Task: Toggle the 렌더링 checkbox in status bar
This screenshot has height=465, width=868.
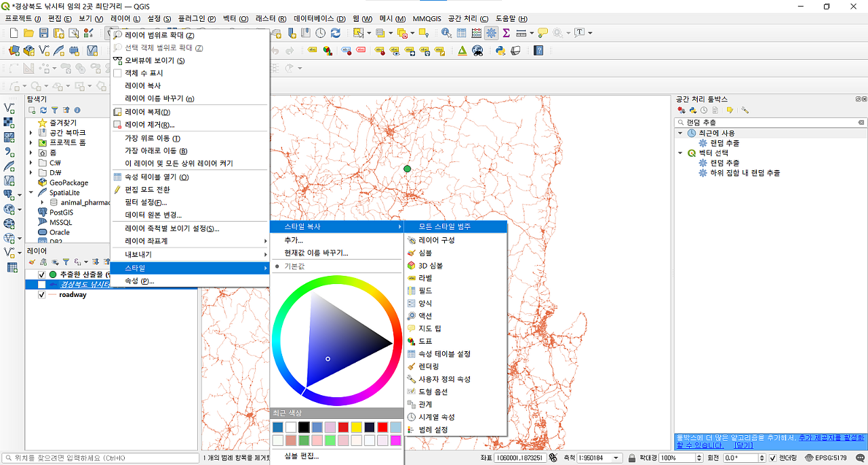Action: pyautogui.click(x=772, y=458)
